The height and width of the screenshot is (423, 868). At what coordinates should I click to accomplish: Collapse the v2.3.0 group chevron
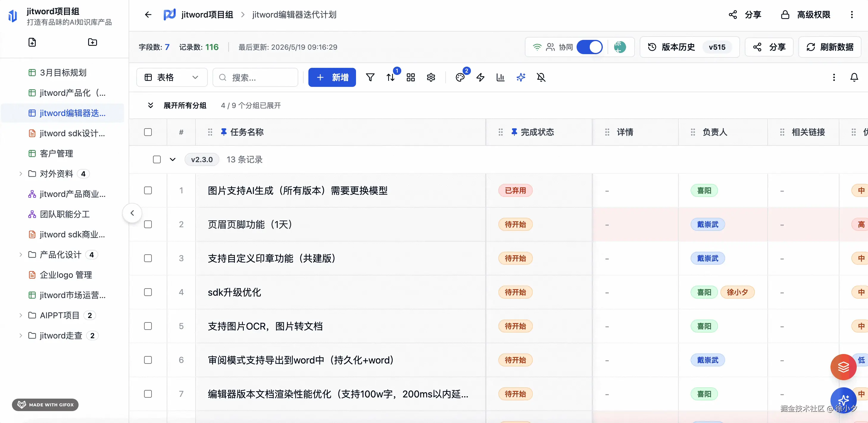point(173,159)
